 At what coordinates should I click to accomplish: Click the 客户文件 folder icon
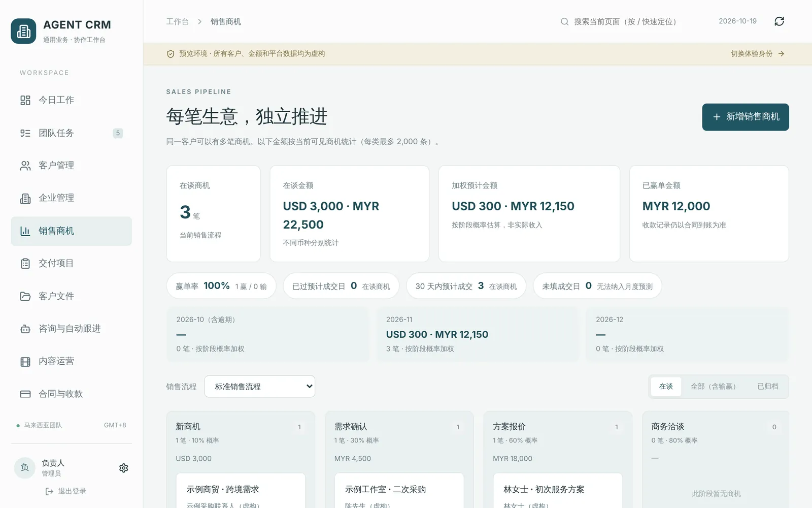25,296
